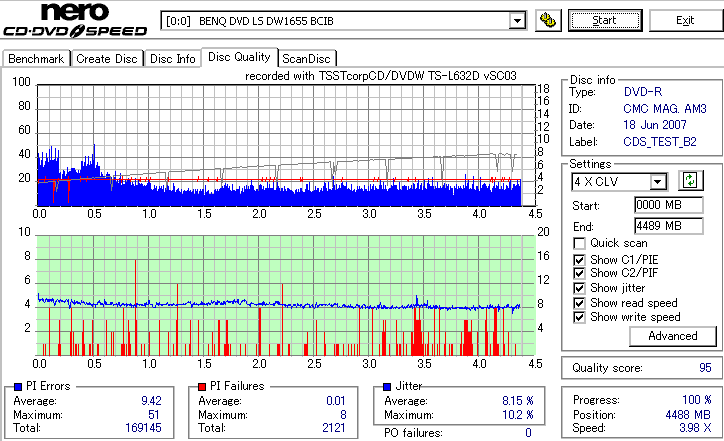Click the Exit button

coord(685,20)
